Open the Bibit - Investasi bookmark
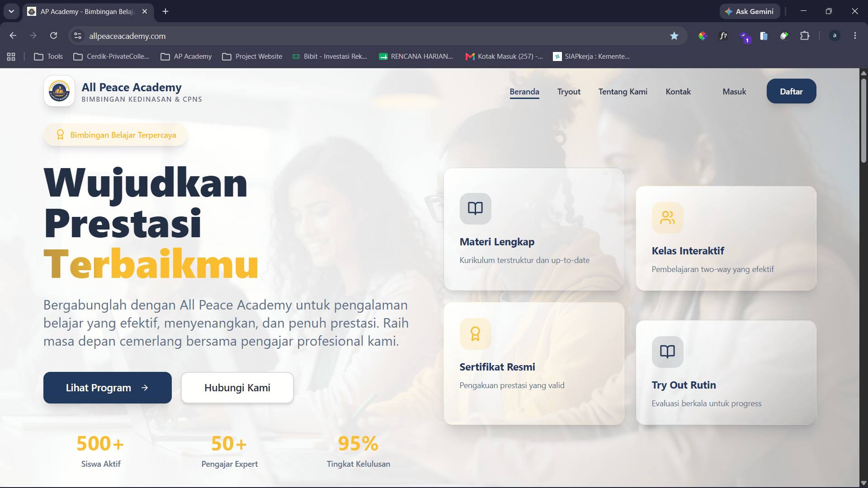868x488 pixels. click(330, 56)
